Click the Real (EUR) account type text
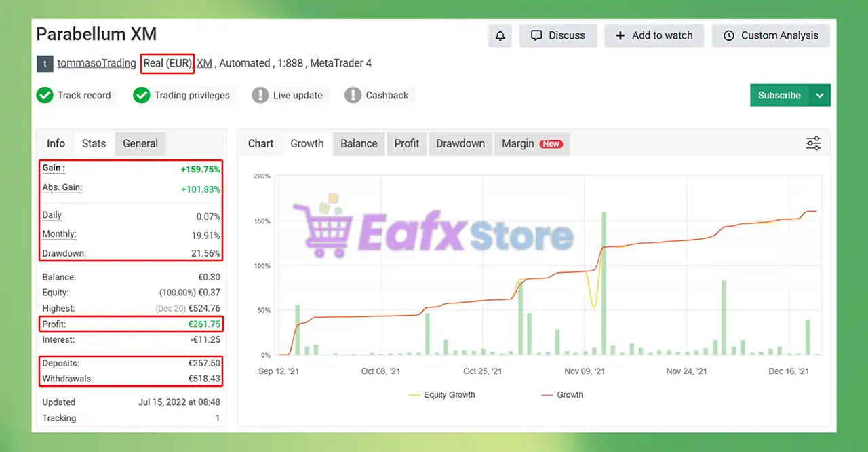 click(167, 63)
